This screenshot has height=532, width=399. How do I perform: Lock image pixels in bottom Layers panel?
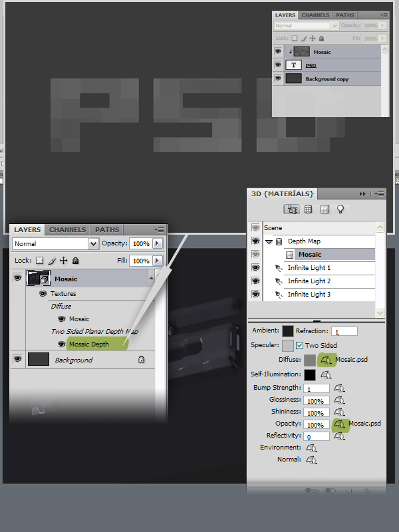pyautogui.click(x=52, y=261)
